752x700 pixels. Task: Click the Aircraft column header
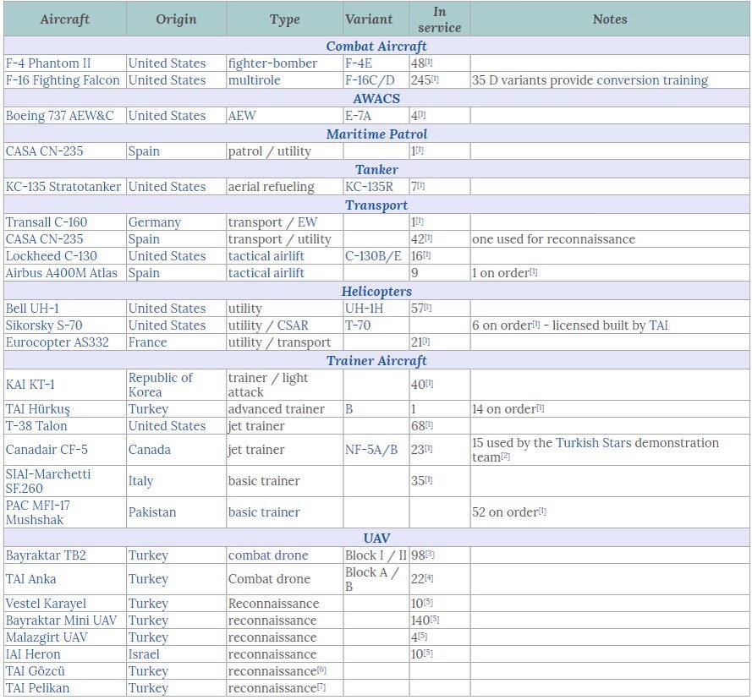point(65,19)
